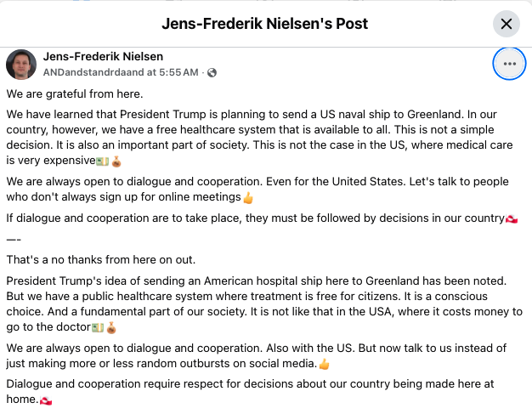Click the "We are grateful from here." line

pos(75,93)
